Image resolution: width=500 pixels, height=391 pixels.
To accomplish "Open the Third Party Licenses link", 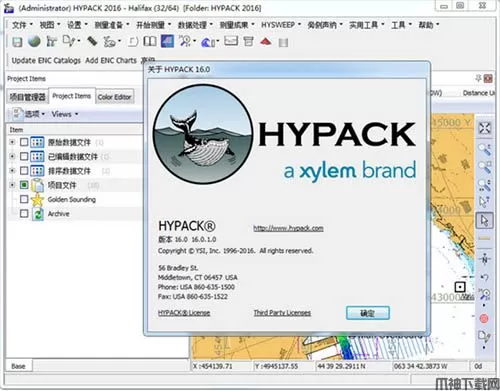I will (x=282, y=313).
